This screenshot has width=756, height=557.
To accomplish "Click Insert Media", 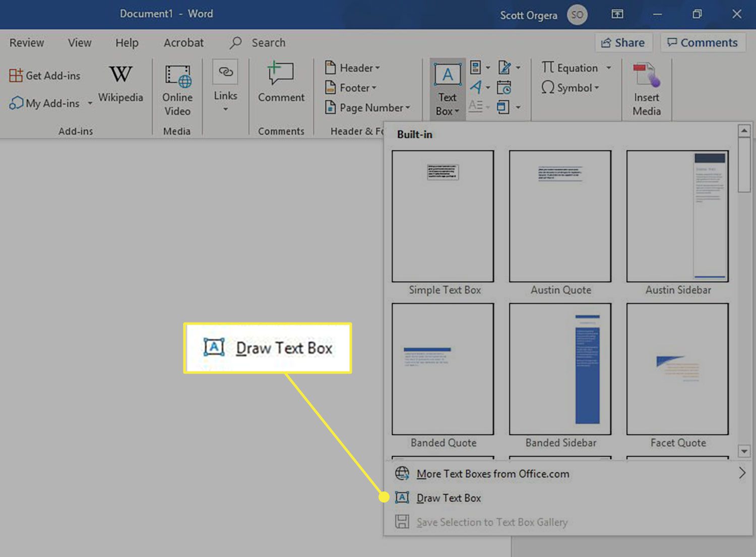I will click(x=647, y=90).
